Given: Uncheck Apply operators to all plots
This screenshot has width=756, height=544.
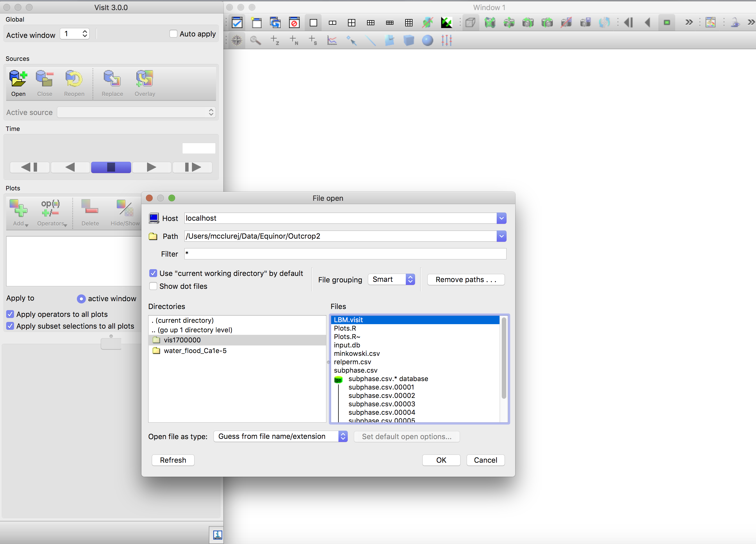Looking at the screenshot, I should (x=10, y=314).
